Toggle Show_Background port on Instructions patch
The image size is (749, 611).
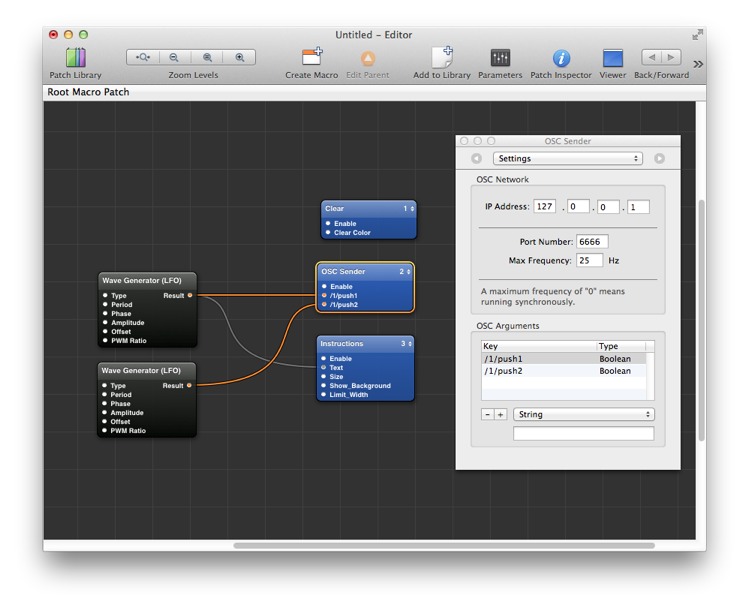(x=324, y=386)
